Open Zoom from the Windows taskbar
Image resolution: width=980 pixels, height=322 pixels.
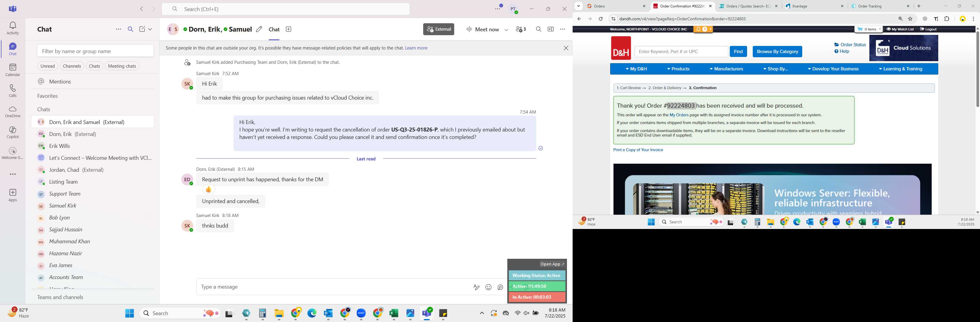coord(361,313)
